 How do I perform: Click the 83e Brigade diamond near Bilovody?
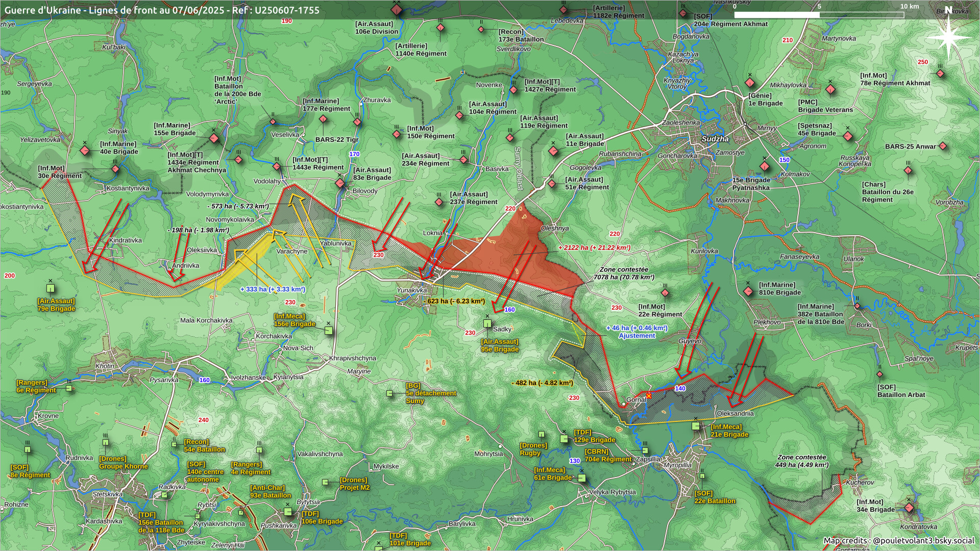coord(340,183)
